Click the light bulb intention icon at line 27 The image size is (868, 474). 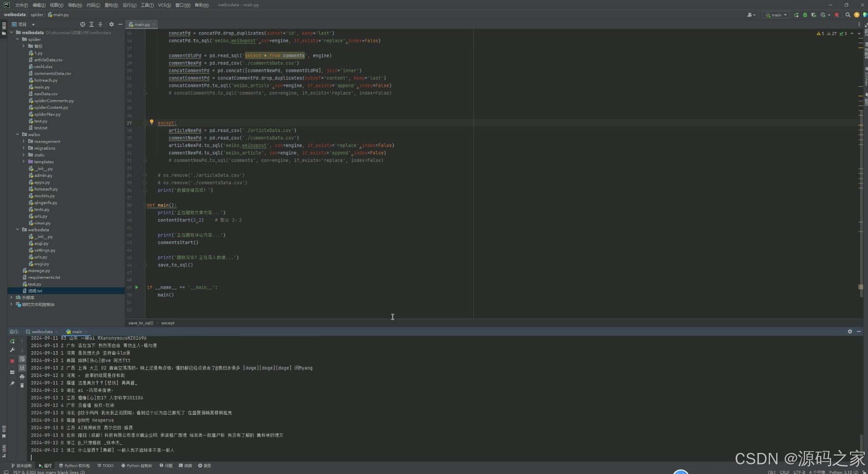tap(152, 122)
